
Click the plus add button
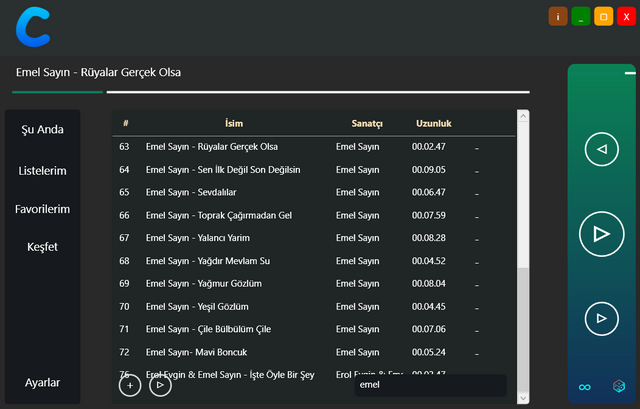click(x=129, y=386)
